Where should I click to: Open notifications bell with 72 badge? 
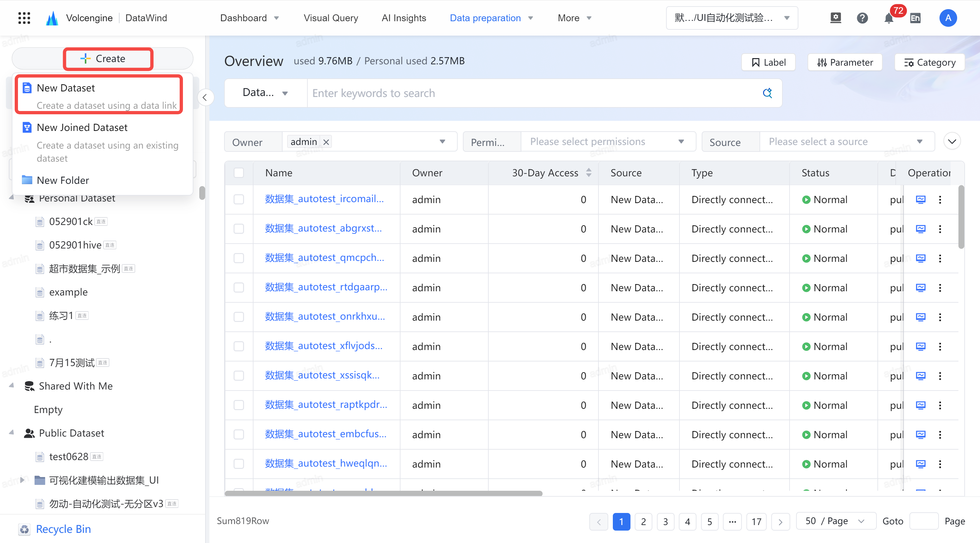click(890, 18)
